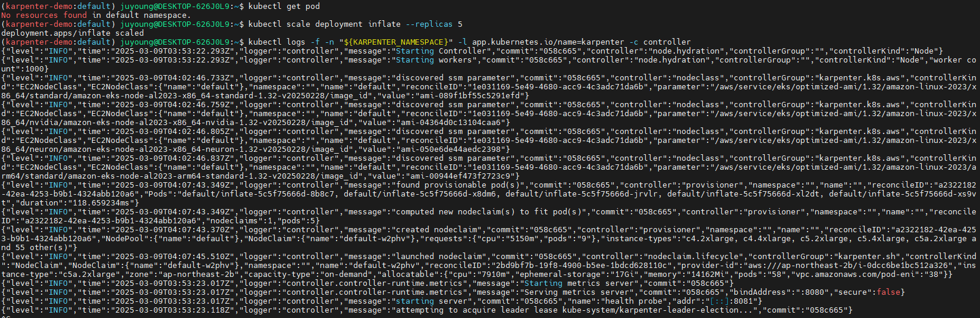This screenshot has height=318, width=980.
Task: Click the 'health probe' name value
Action: pos(634,301)
